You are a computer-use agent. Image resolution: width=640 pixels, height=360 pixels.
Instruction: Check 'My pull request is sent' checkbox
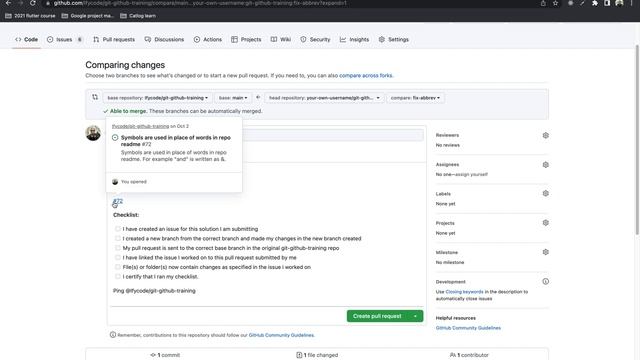pos(118,248)
